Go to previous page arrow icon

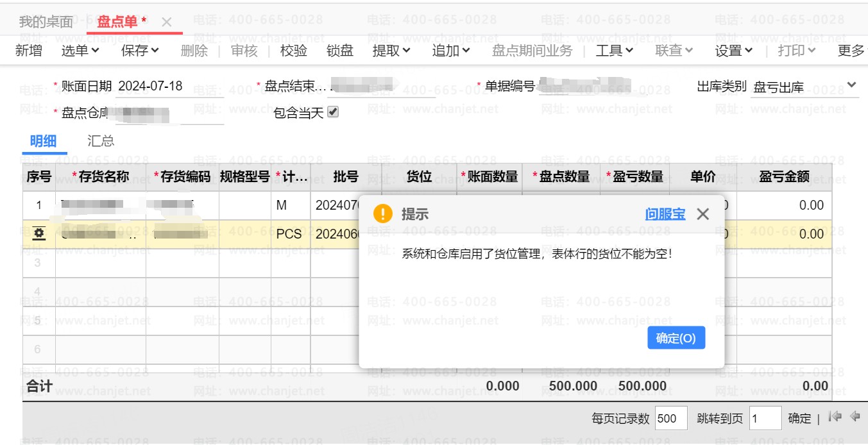(855, 417)
